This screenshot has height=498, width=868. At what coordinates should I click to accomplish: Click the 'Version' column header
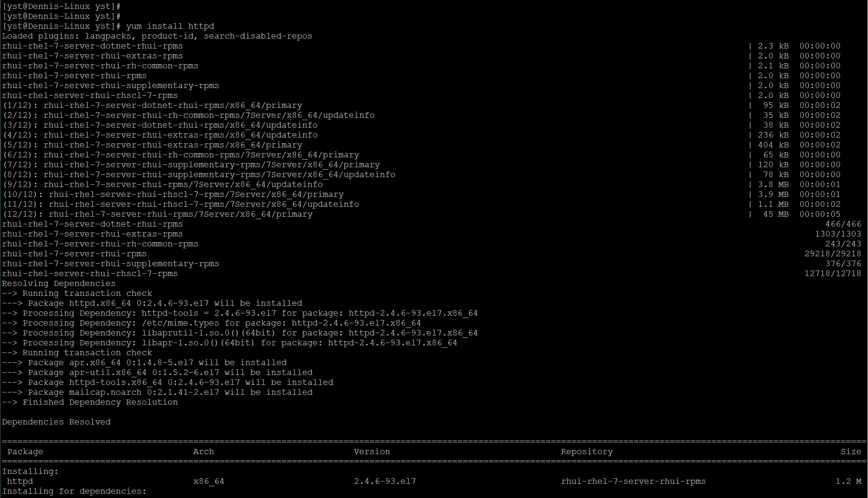(372, 451)
